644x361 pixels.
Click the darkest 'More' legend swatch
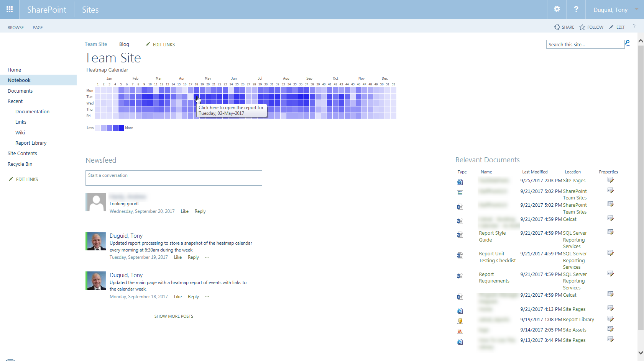pos(121,128)
